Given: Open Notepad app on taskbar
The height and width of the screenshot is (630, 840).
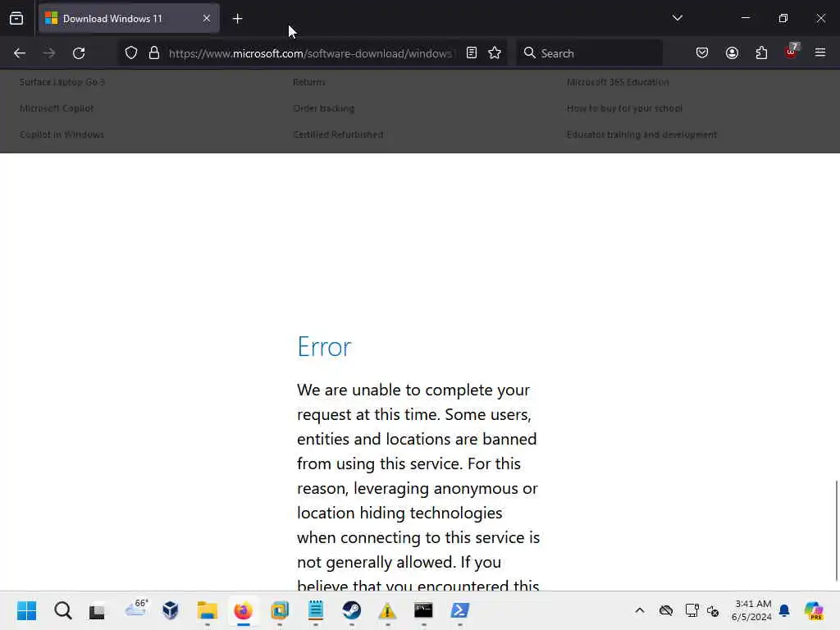Looking at the screenshot, I should (x=316, y=610).
